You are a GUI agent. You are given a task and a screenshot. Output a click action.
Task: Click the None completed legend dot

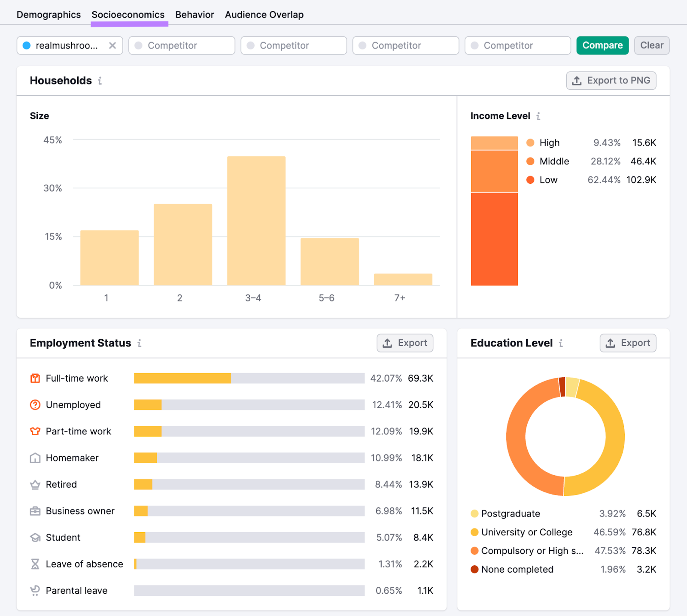474,569
